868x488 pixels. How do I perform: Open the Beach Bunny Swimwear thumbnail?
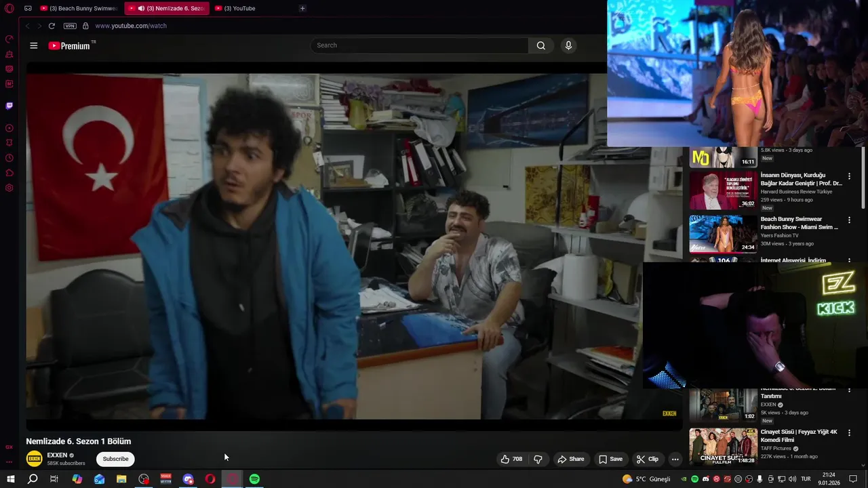(723, 234)
